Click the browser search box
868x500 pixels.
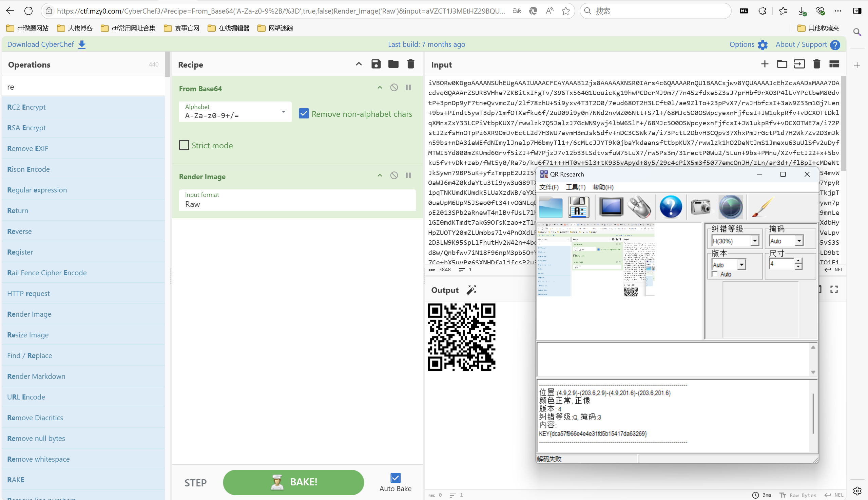pyautogui.click(x=655, y=11)
